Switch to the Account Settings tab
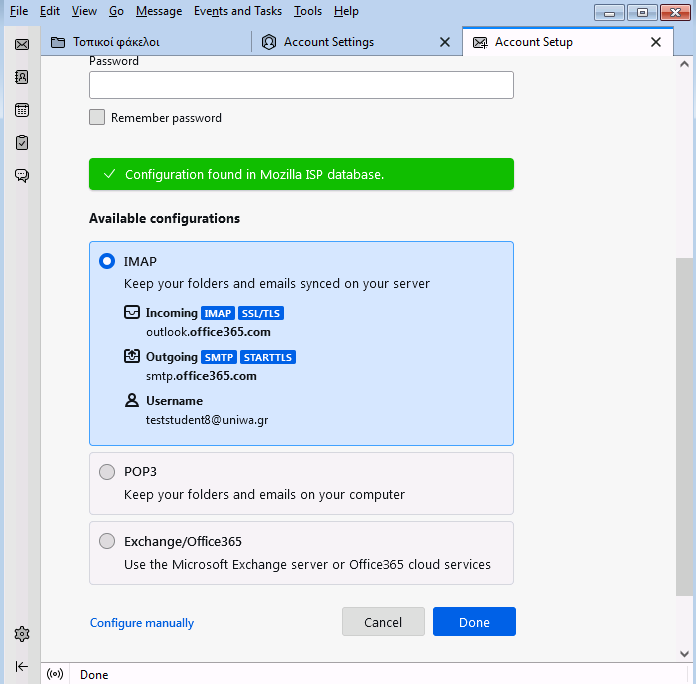Viewport: 696px width, 684px height. tap(357, 42)
